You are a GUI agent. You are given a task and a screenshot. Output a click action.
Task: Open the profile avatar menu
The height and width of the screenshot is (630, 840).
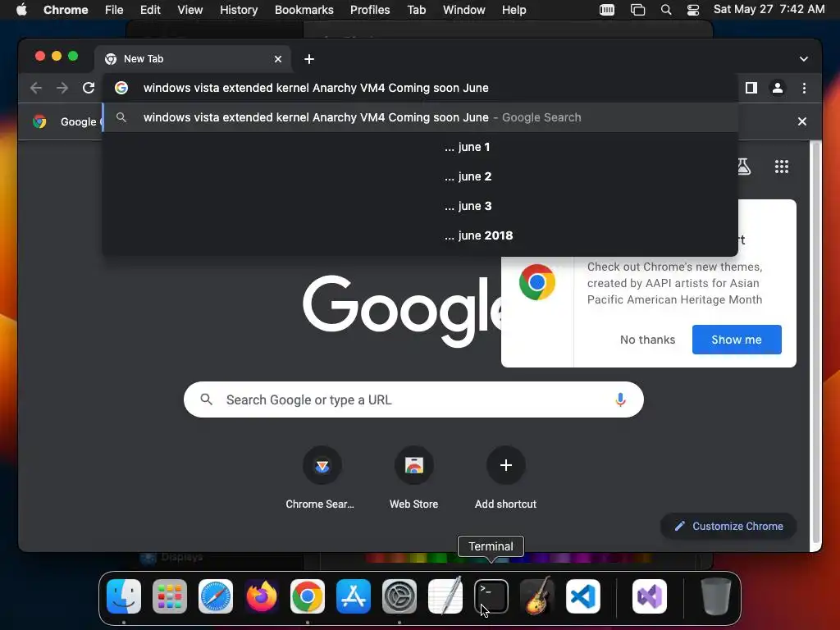pos(778,88)
